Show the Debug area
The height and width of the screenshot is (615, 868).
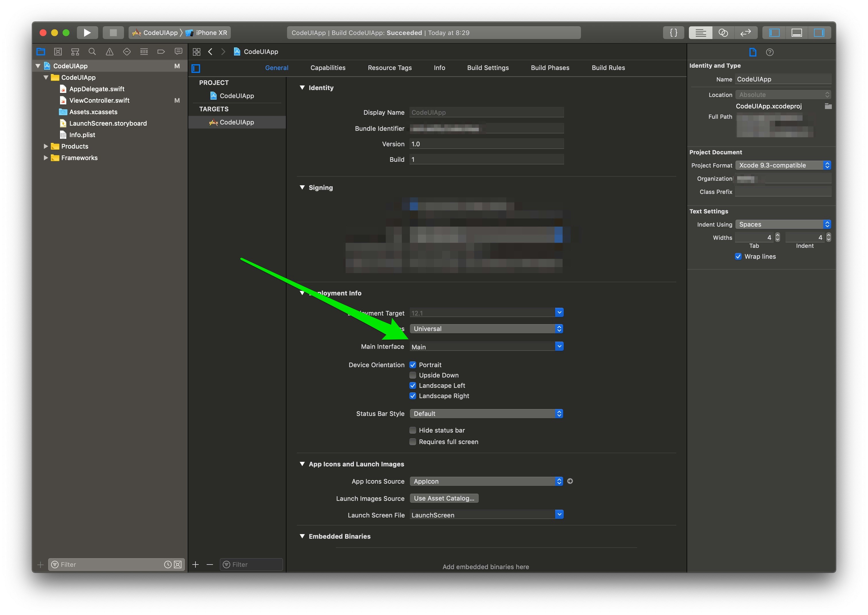797,33
